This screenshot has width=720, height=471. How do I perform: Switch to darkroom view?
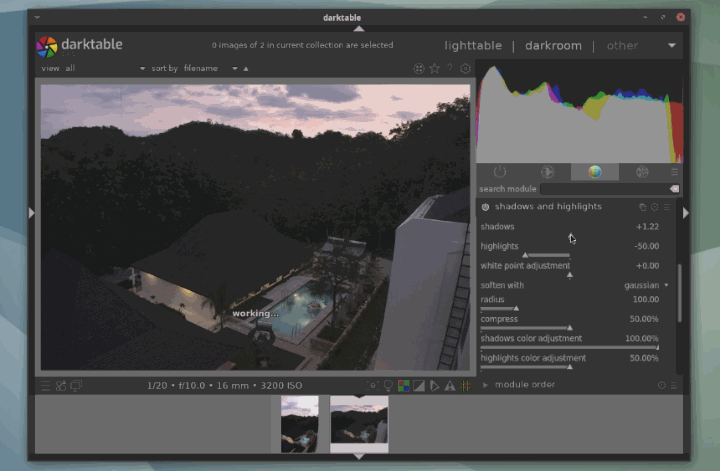point(553,45)
